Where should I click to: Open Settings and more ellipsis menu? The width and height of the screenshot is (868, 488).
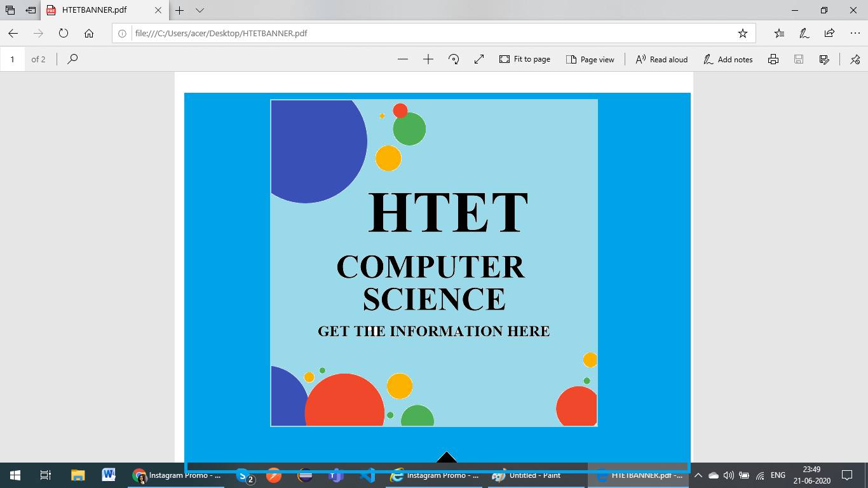(x=855, y=33)
